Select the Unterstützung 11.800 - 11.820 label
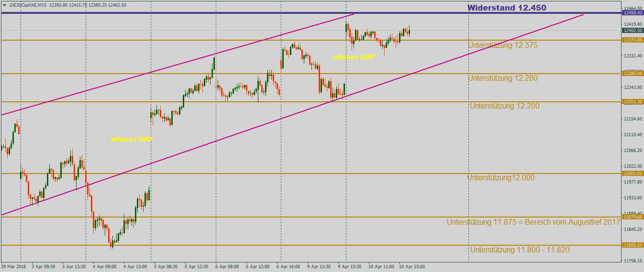The image size is (644, 272). point(520,250)
